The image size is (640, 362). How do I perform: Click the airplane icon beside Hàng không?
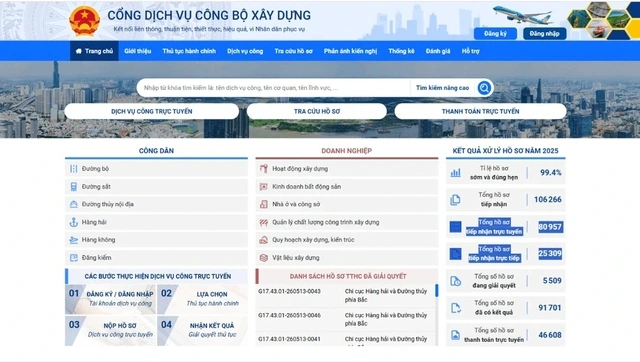point(73,240)
